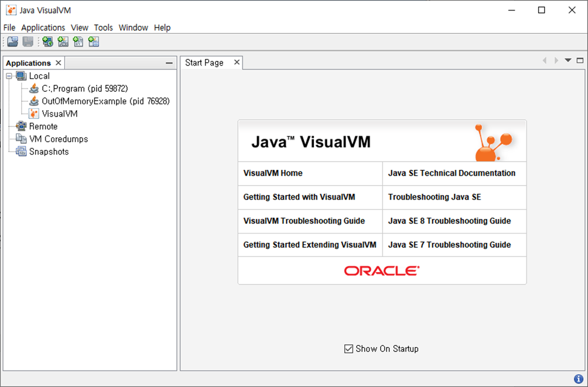Open Java SE Technical Documentation link
This screenshot has height=387, width=588.
[x=452, y=173]
